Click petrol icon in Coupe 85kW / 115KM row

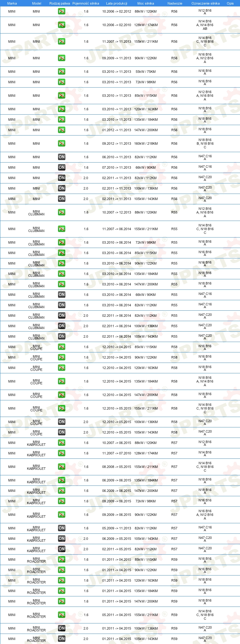[x=62, y=347]
